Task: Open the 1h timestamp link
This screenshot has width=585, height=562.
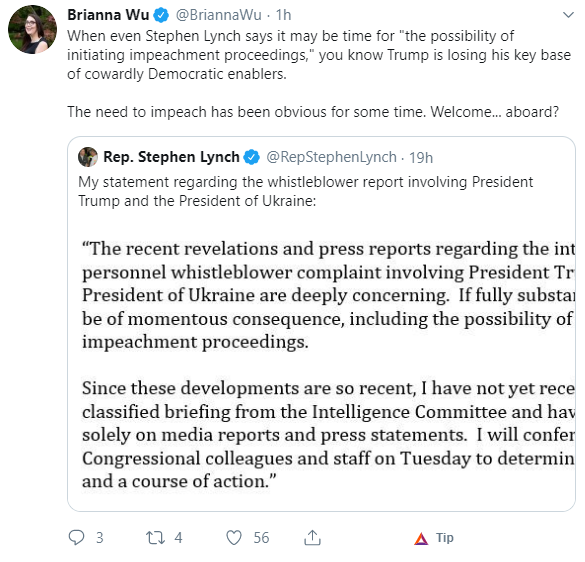Action: click(x=283, y=15)
